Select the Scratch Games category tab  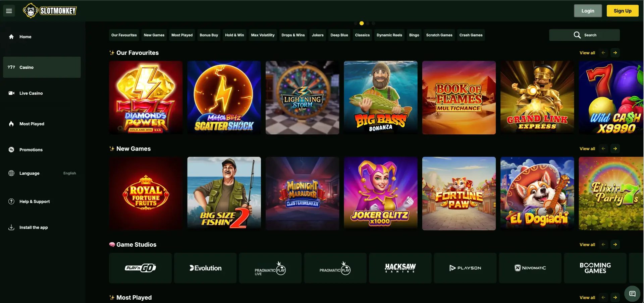coord(439,35)
